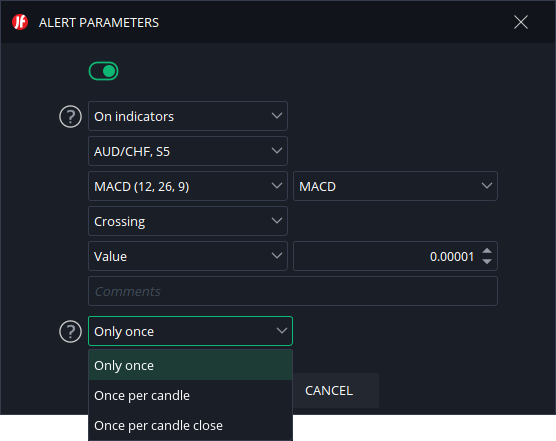Viewport: 556px width, 441px height.
Task: Open the MACD output dropdown
Action: (395, 186)
